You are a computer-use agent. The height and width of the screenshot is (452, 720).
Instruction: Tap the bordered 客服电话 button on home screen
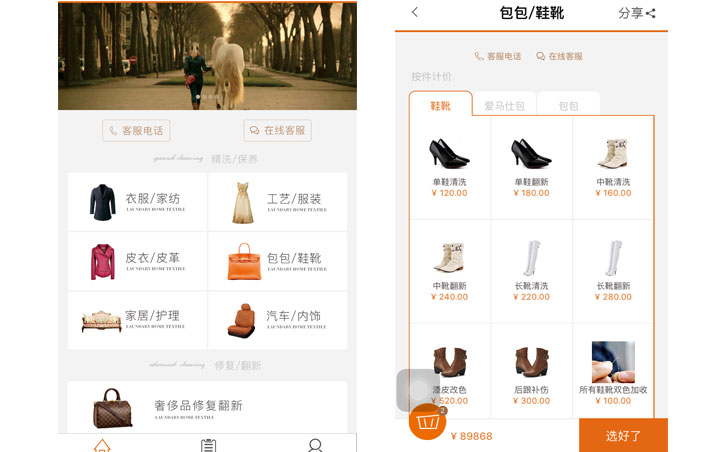pyautogui.click(x=135, y=131)
